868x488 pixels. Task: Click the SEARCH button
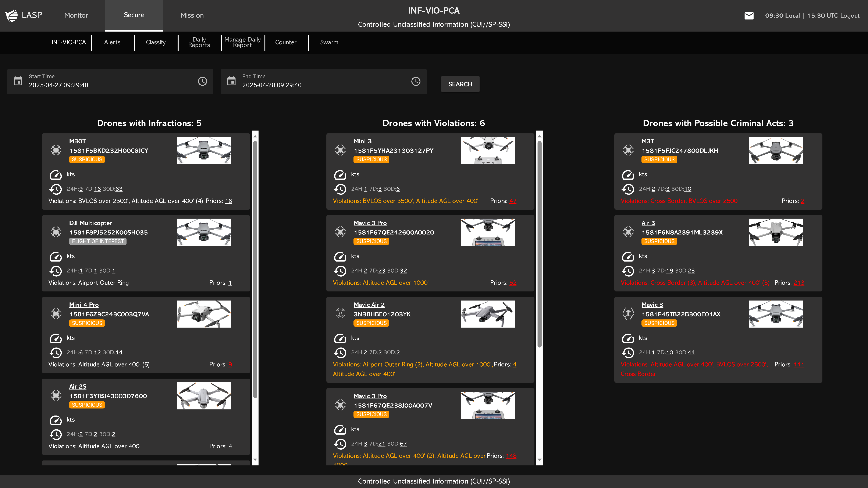pyautogui.click(x=460, y=84)
